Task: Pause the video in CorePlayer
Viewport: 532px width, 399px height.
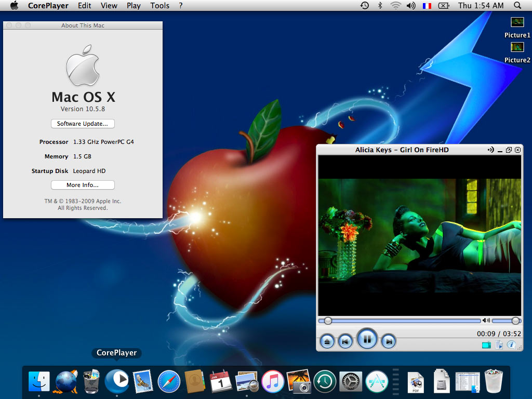Action: tap(367, 339)
